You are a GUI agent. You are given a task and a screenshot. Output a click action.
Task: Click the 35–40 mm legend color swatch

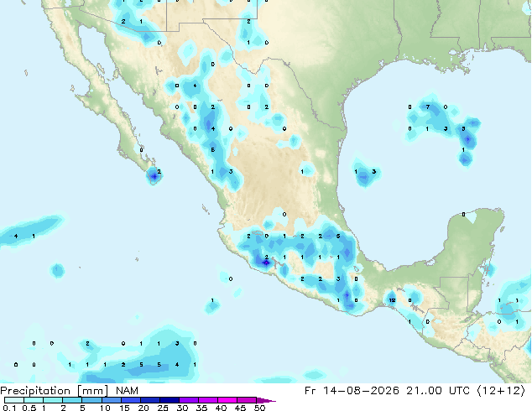(208, 400)
